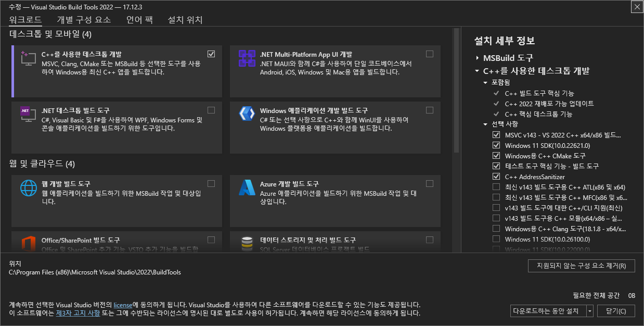The width and height of the screenshot is (644, 326).
Task: Click the 닫기(C) button
Action: 616,311
